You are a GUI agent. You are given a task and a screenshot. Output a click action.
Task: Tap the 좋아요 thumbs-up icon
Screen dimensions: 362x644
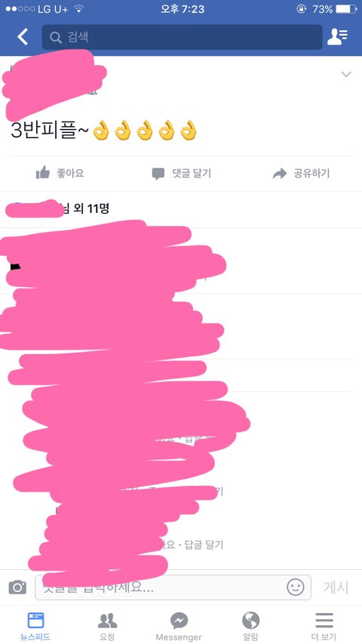(43, 173)
